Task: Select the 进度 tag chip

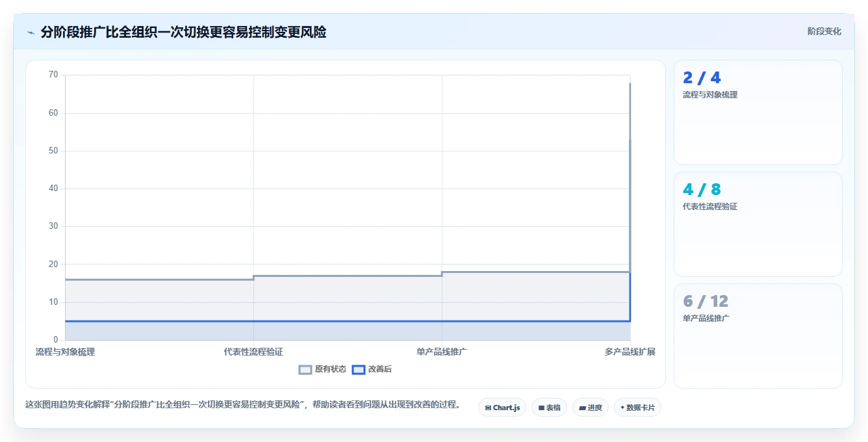Action: coord(590,408)
